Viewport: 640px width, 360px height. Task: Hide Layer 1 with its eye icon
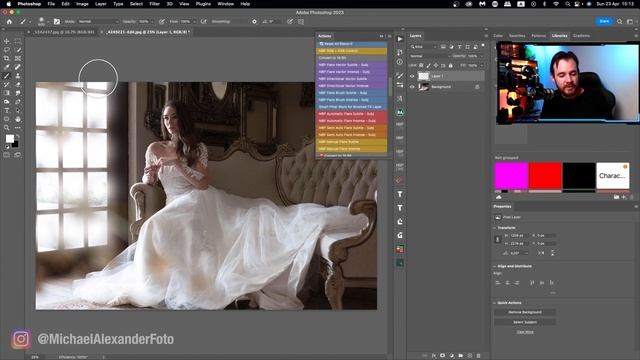(x=412, y=76)
